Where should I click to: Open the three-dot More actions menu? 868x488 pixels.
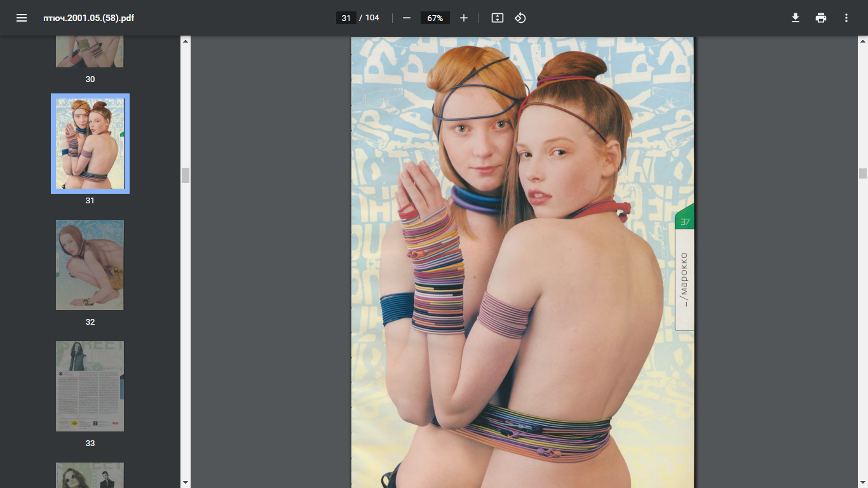coord(846,18)
